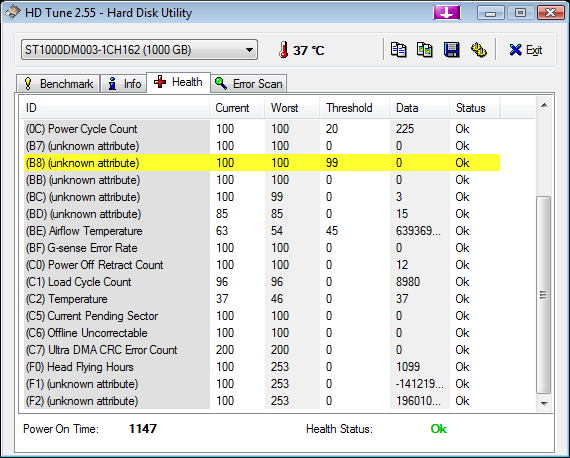Viewport: 570px width, 458px height.
Task: Click the 37 °C temperature reading
Action: (x=309, y=50)
